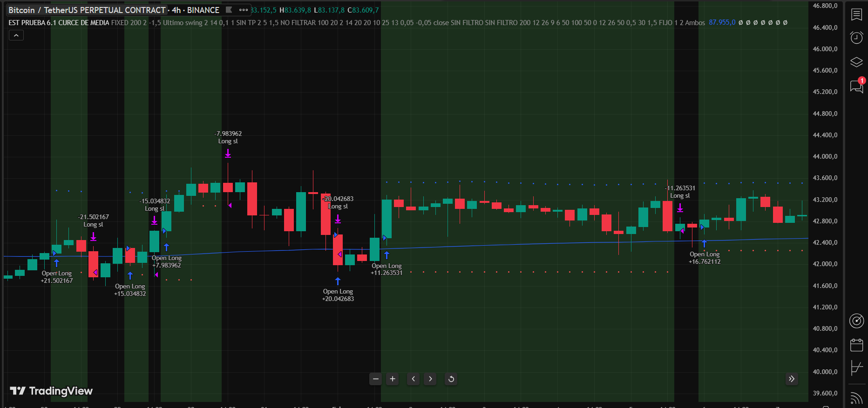Open the Watchlist panel icon
The height and width of the screenshot is (408, 868).
click(856, 14)
